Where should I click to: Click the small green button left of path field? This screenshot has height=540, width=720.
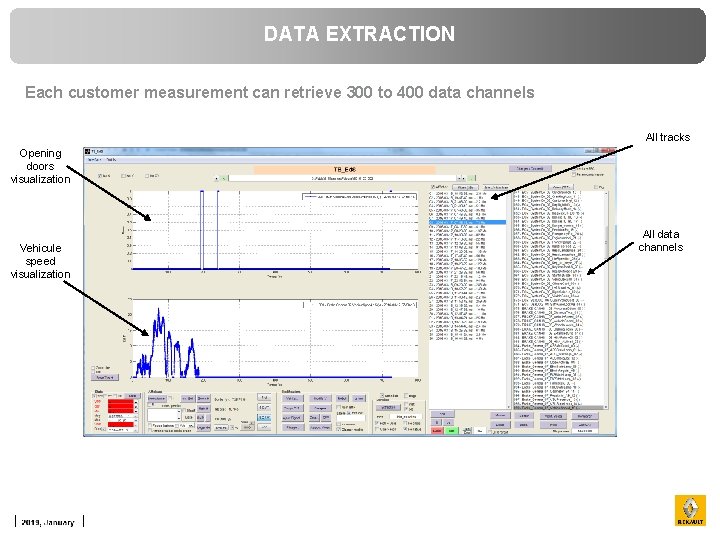point(223,179)
